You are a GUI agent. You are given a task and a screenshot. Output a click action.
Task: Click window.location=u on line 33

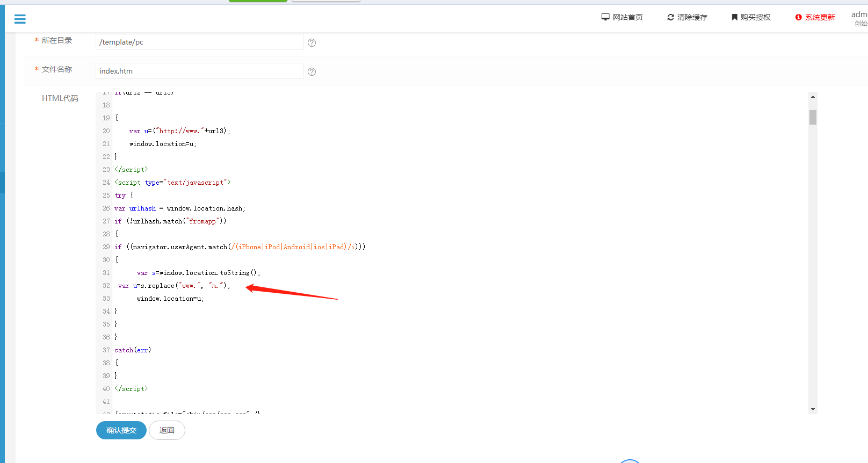(x=170, y=299)
